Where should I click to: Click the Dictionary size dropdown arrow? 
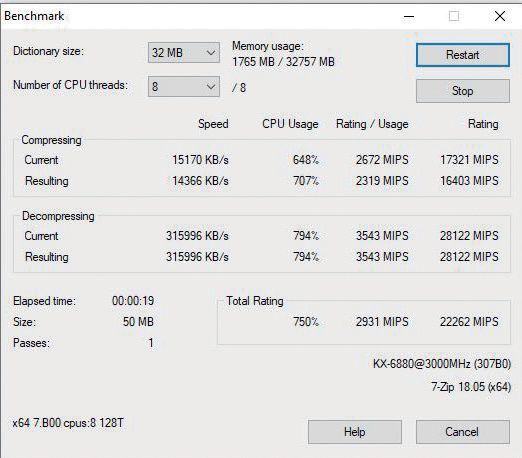211,53
